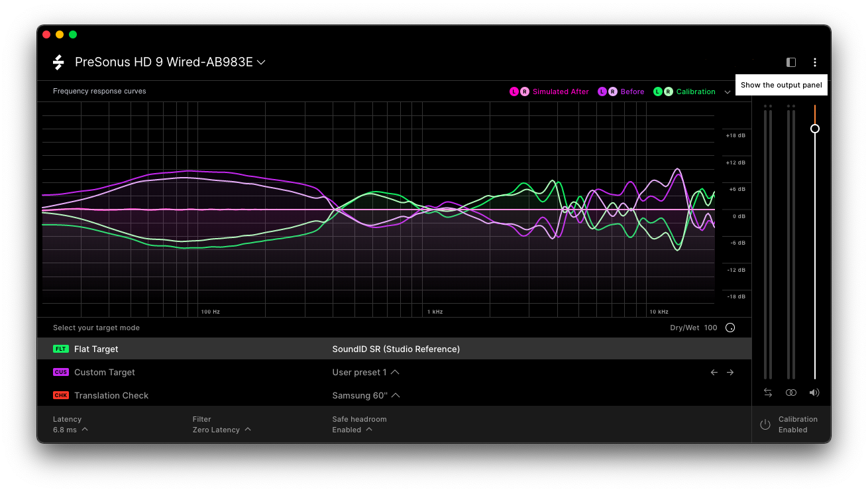Go to previous custom preset arrow
This screenshot has height=492, width=868.
[714, 373]
